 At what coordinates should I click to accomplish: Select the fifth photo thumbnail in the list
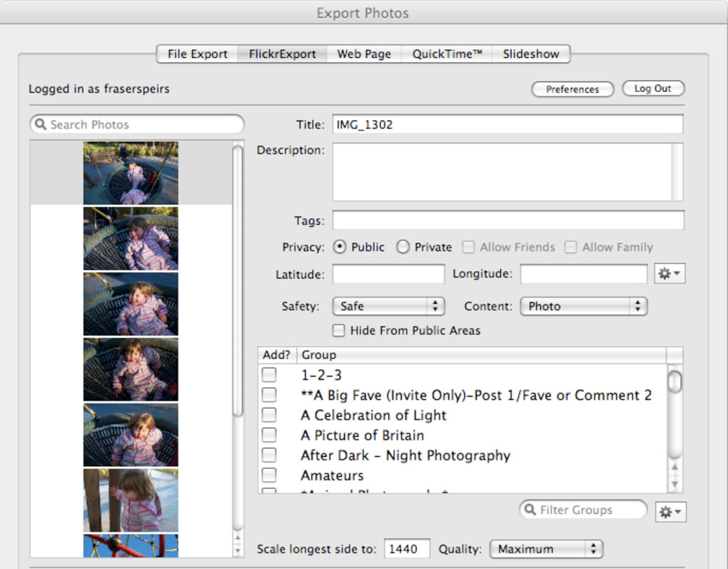(131, 435)
